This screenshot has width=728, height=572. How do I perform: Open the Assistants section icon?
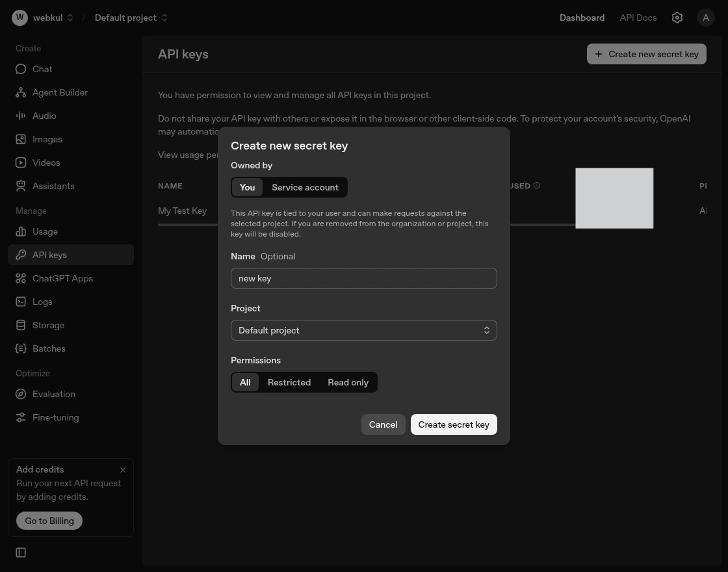tap(21, 186)
